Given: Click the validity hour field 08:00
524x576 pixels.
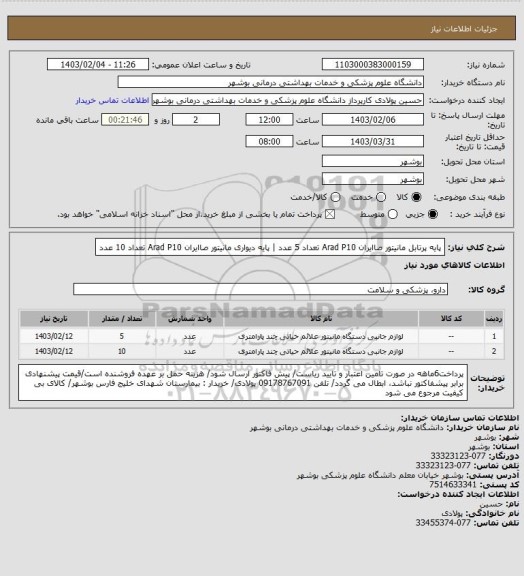Looking at the screenshot, I should click(x=269, y=141).
